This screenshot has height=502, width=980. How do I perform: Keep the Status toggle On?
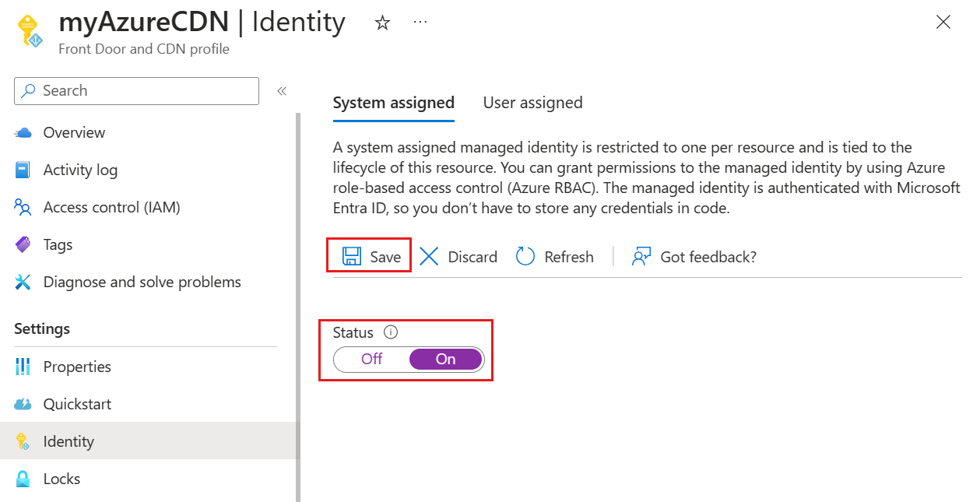click(x=445, y=359)
